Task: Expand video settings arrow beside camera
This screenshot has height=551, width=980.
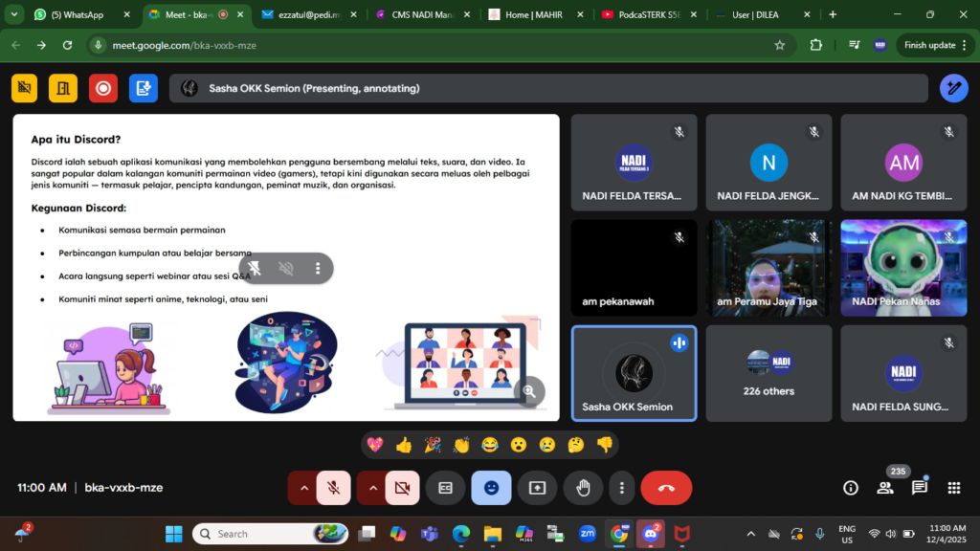Action: pos(372,488)
